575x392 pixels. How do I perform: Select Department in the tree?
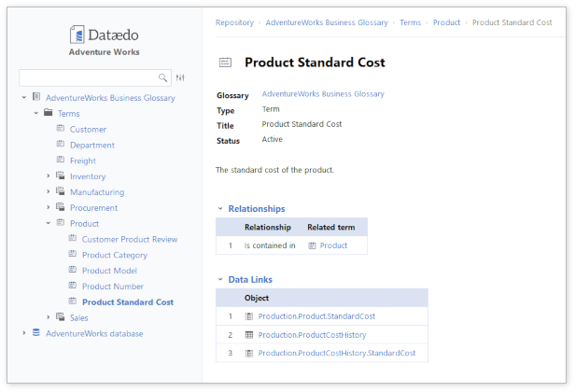92,146
